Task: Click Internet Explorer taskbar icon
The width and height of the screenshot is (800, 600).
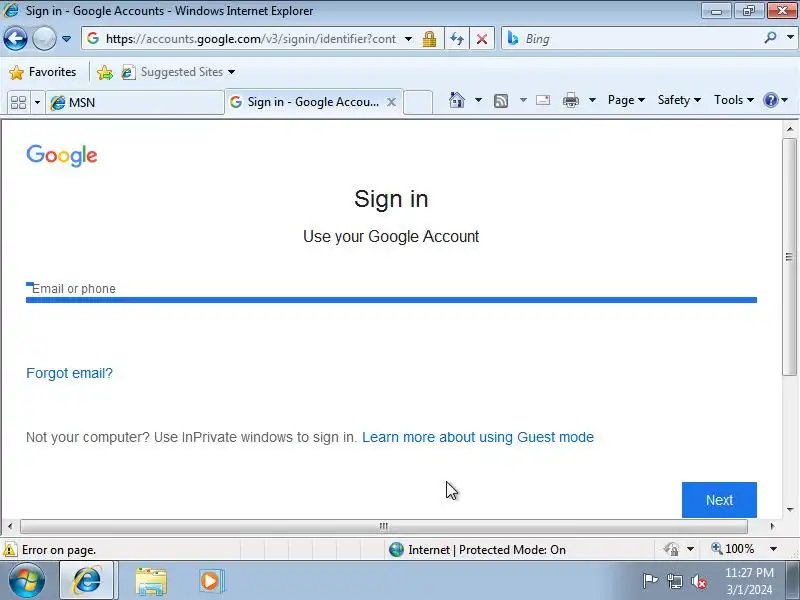Action: 87,581
